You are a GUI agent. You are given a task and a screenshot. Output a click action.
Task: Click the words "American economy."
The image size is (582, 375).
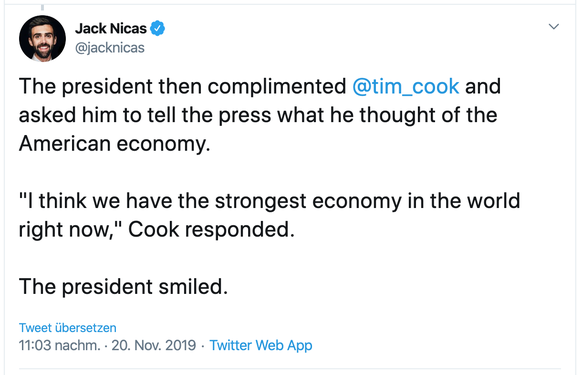tap(115, 144)
